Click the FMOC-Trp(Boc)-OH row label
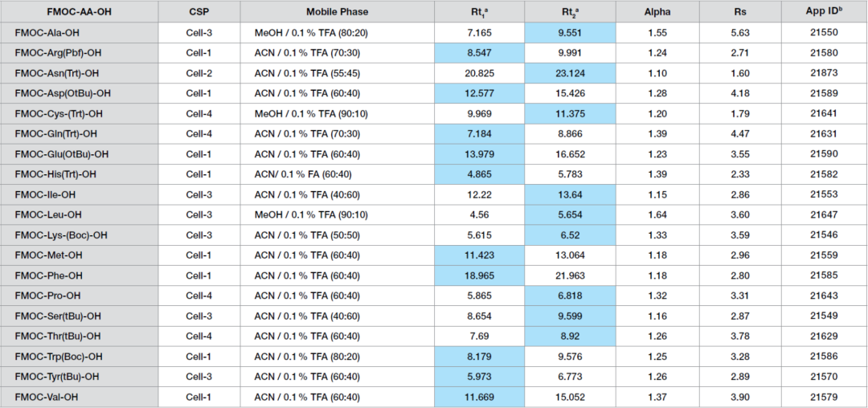The width and height of the screenshot is (868, 408). click(59, 356)
